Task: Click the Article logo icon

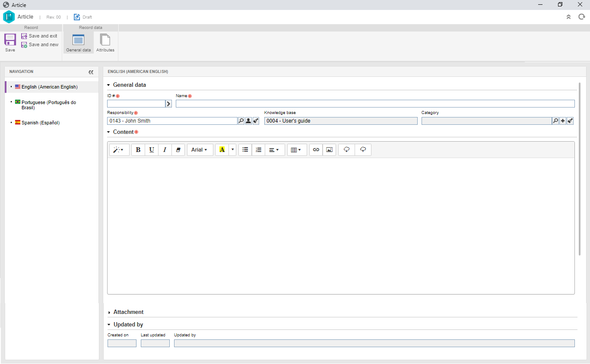Action: coord(9,17)
